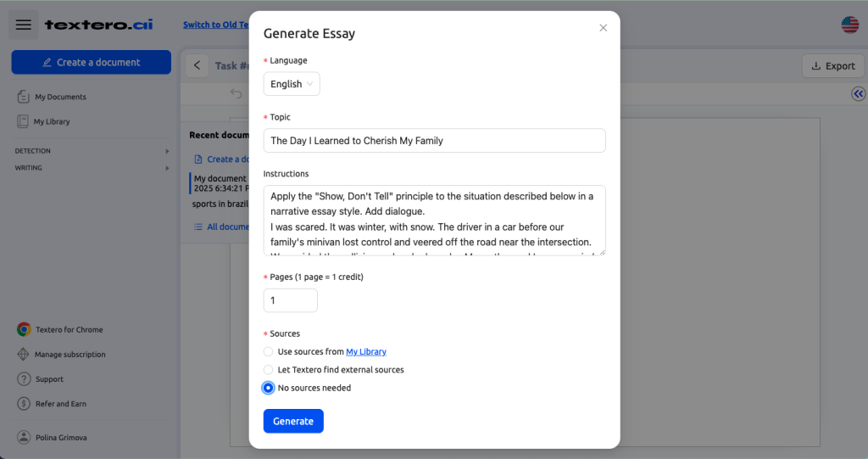Select Use sources from My Library option
Screen dimensions: 868x459
click(268, 351)
